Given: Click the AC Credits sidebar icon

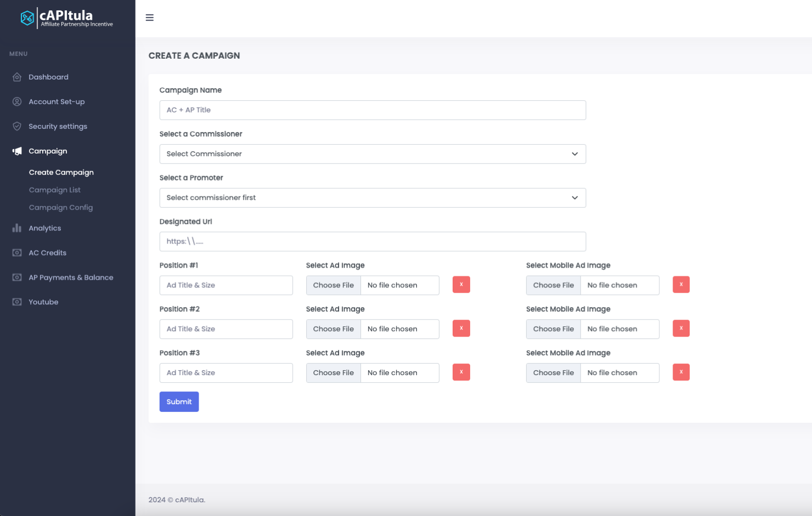Looking at the screenshot, I should [17, 253].
